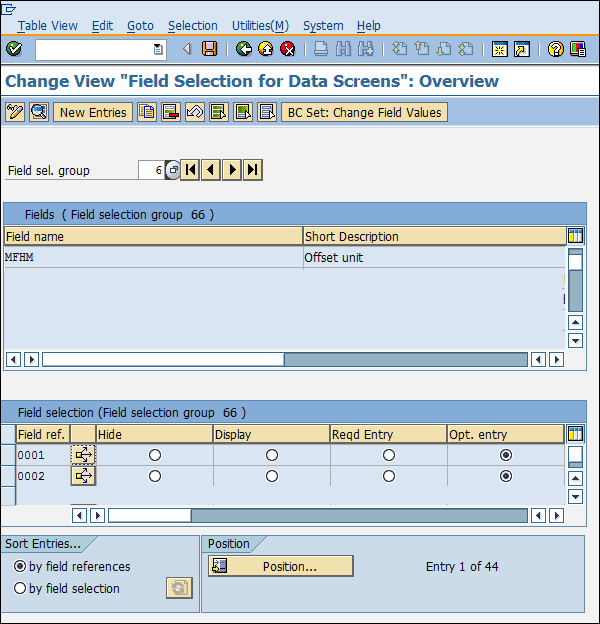Click the Save floppy disk icon
Viewport: 600px width, 624px height.
(209, 49)
